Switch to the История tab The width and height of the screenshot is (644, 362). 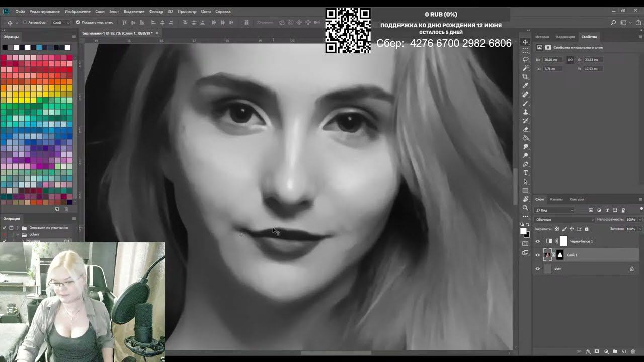coord(542,37)
